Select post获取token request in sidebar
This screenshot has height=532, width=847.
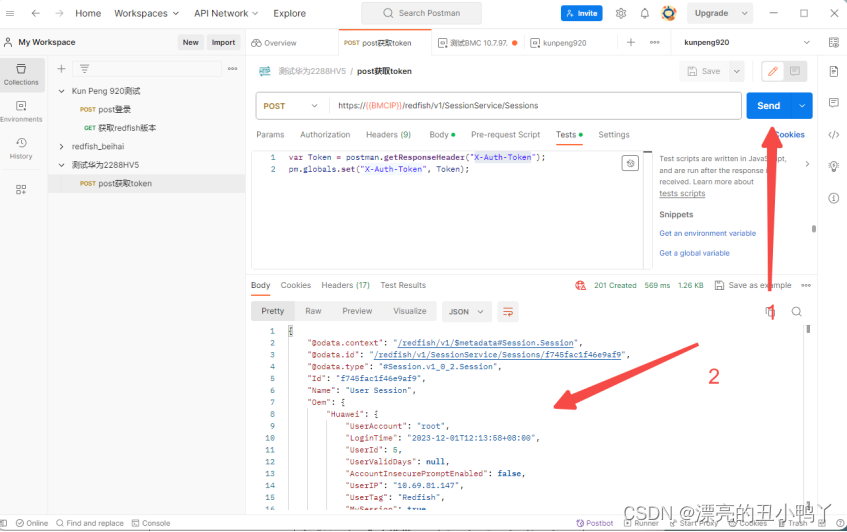pyautogui.click(x=124, y=183)
